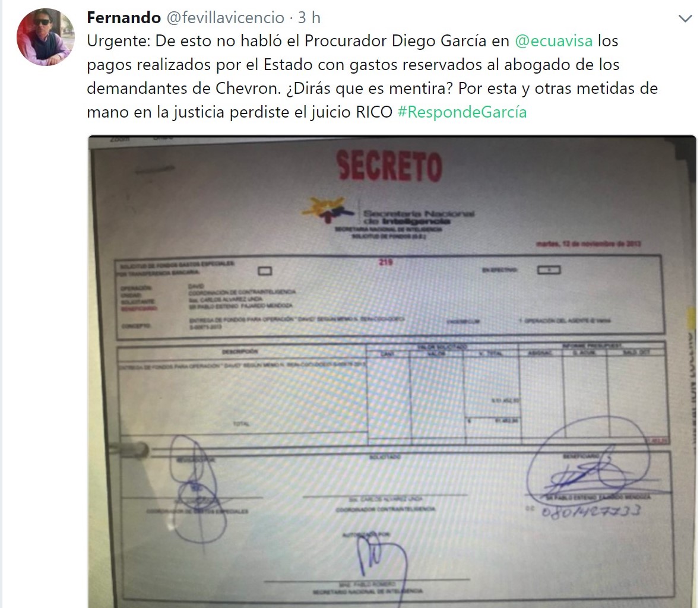This screenshot has width=700, height=608.
Task: Click the Descripción table header in photo
Action: (240, 351)
